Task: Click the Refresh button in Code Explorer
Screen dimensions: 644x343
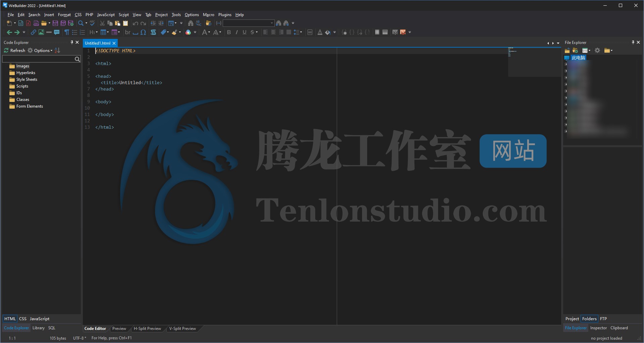Action: (x=14, y=50)
